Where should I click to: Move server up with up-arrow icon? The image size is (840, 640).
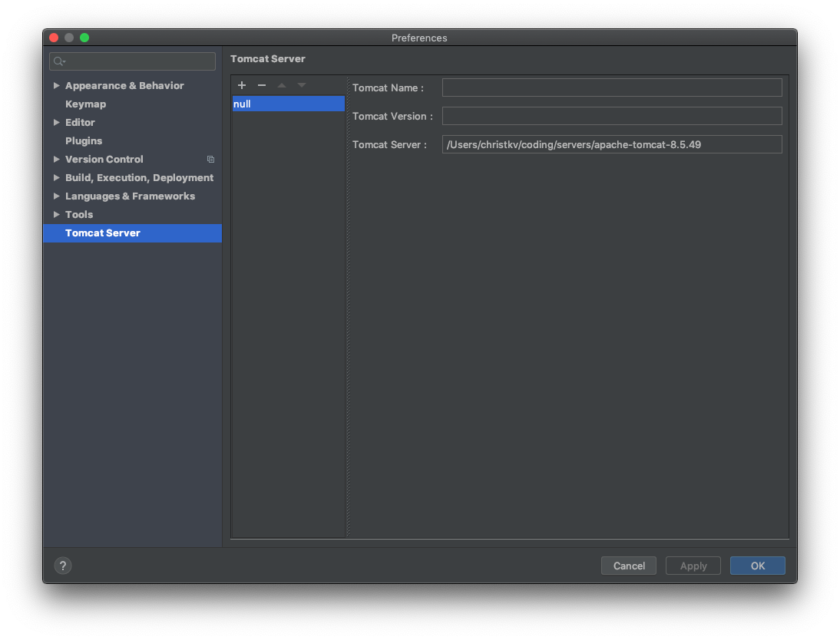click(x=281, y=85)
